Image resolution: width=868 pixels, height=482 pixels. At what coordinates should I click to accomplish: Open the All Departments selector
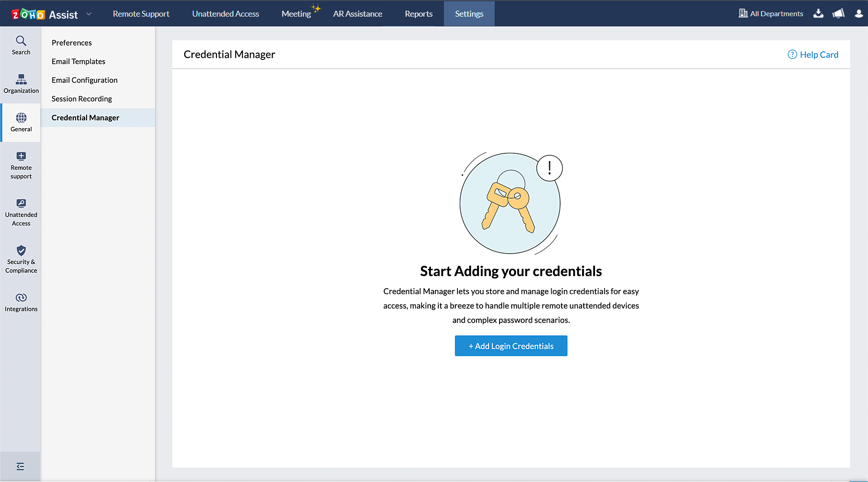pyautogui.click(x=771, y=13)
